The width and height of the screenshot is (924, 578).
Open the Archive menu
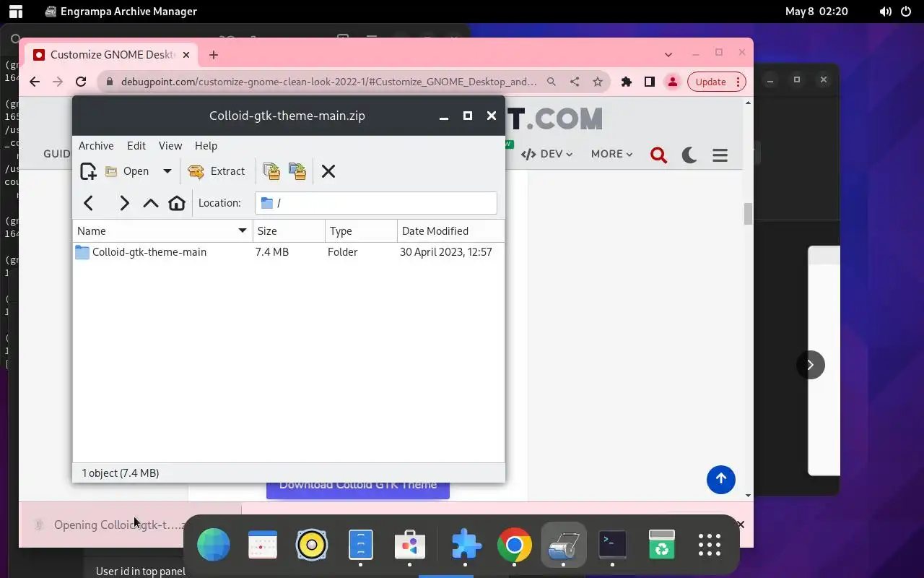pyautogui.click(x=96, y=145)
